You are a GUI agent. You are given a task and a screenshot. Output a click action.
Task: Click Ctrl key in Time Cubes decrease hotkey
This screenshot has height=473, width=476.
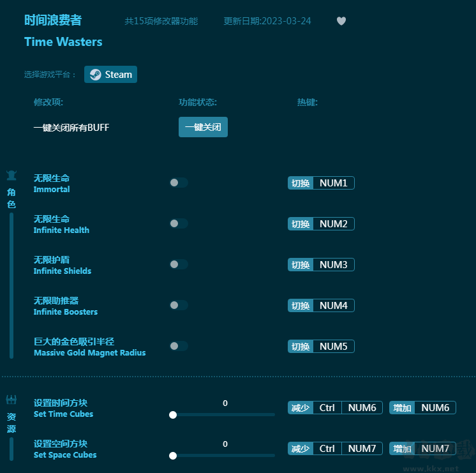(327, 408)
